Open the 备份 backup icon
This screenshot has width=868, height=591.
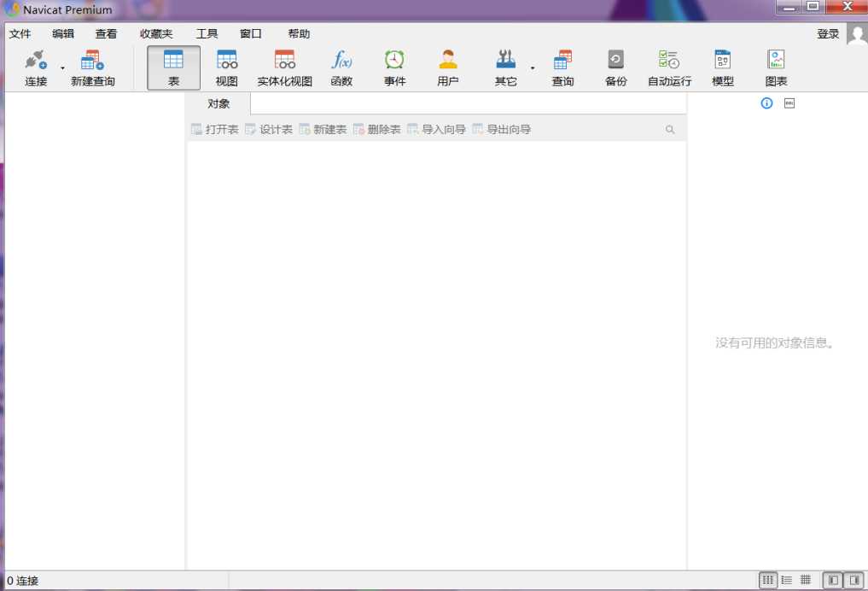coord(615,67)
